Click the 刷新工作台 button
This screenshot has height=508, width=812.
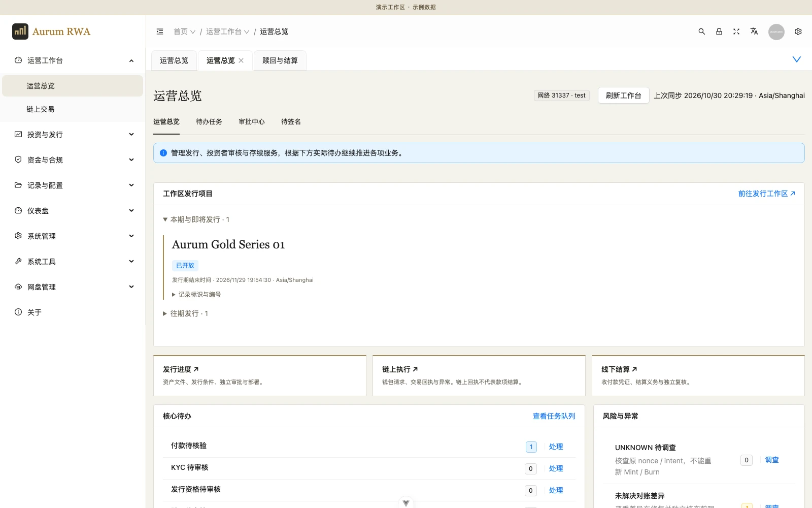pyautogui.click(x=623, y=96)
